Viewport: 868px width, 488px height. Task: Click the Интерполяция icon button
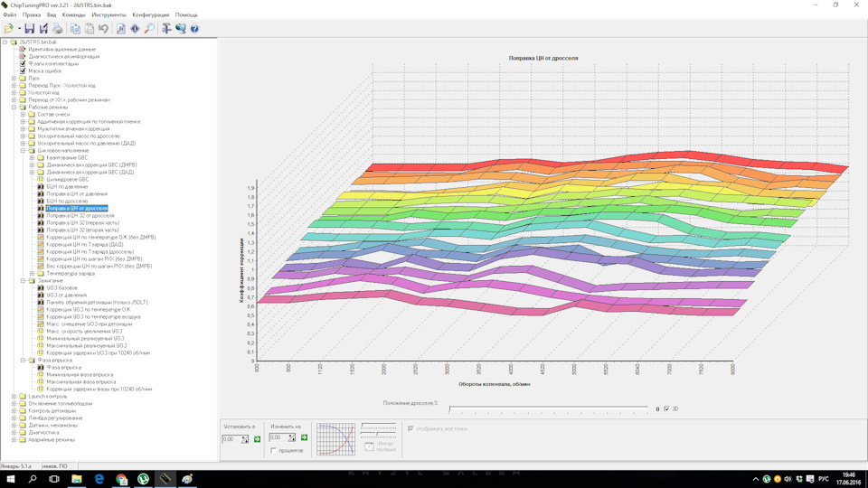[x=369, y=446]
